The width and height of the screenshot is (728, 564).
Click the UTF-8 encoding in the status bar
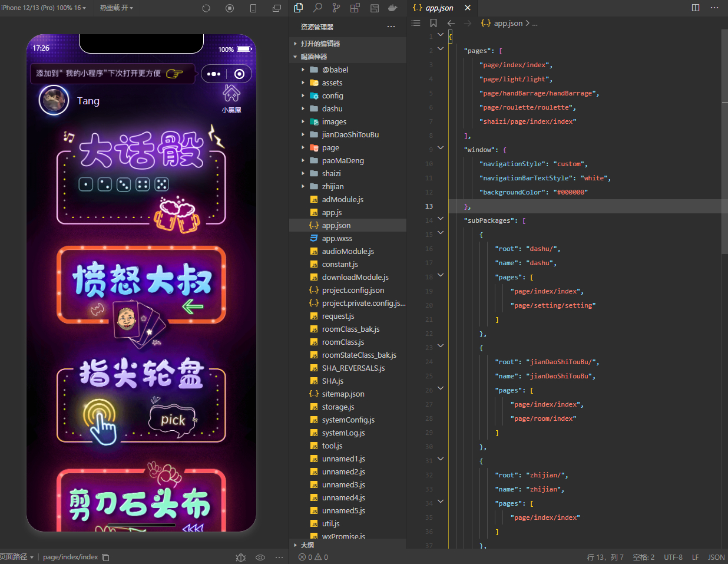coord(673,557)
